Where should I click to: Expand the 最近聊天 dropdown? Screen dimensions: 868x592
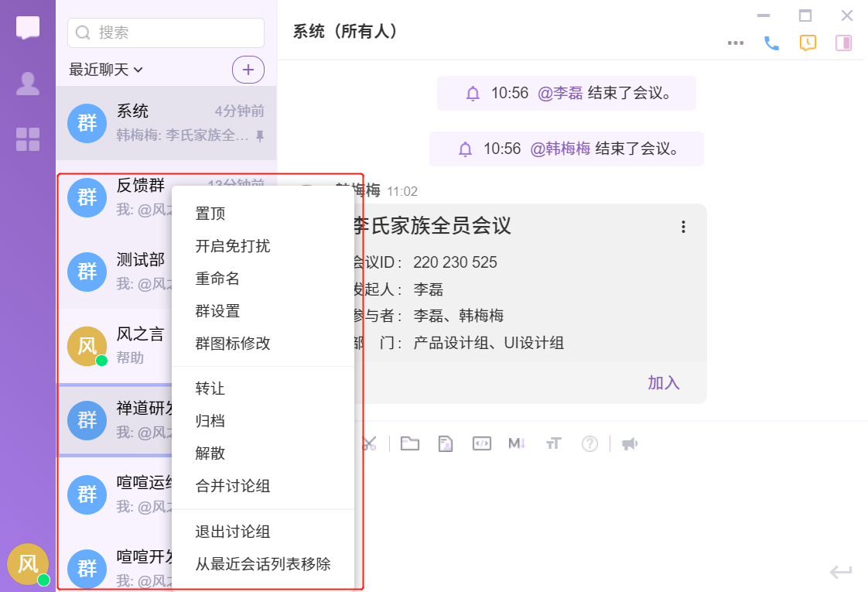[x=106, y=70]
